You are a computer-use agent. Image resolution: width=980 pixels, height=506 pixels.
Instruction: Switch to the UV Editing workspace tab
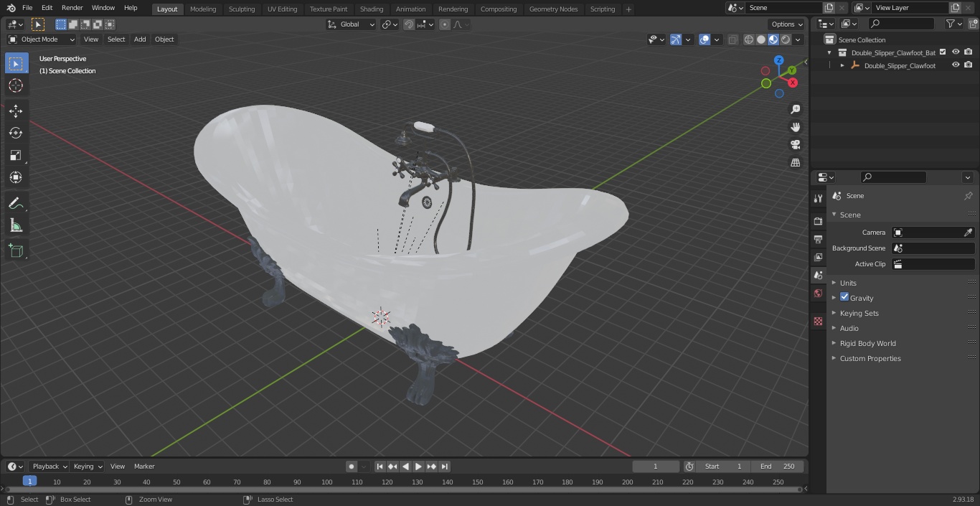pyautogui.click(x=282, y=9)
